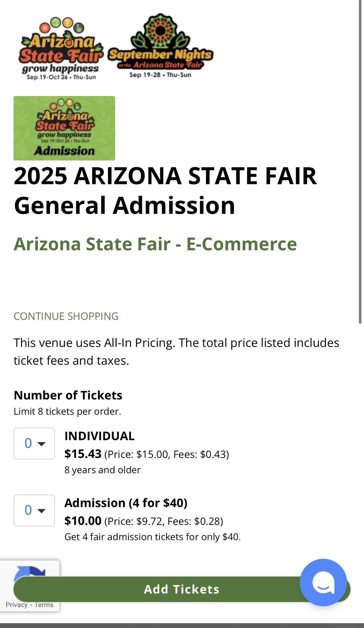Open the reCAPTCHA Terms link

click(x=44, y=605)
